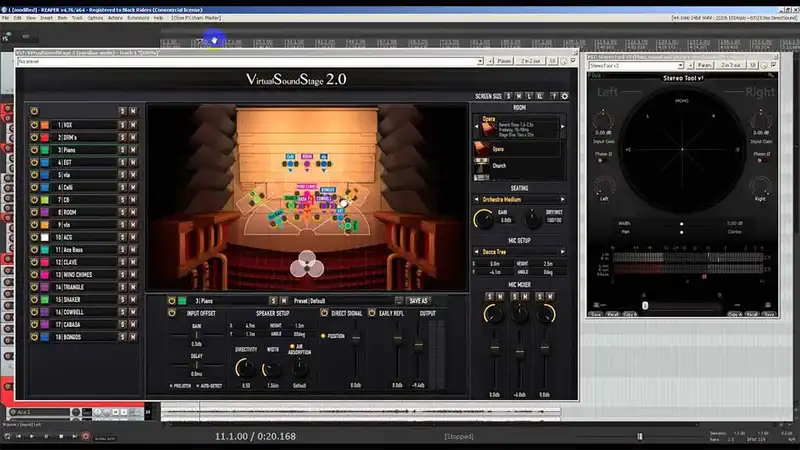Click the Decca Tree microphone on stage
The image size is (800, 450).
click(x=307, y=264)
